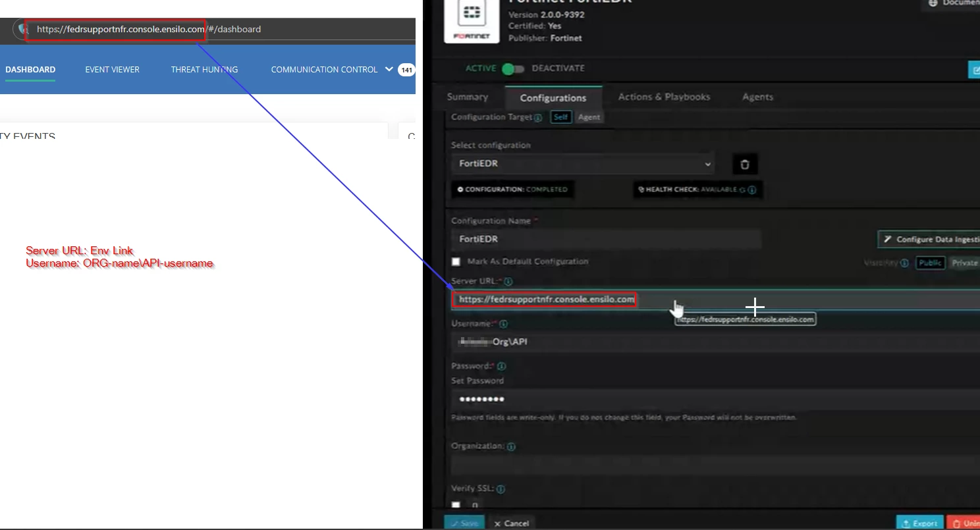Click the Set Password field
The width and height of the screenshot is (980, 530).
[715, 399]
